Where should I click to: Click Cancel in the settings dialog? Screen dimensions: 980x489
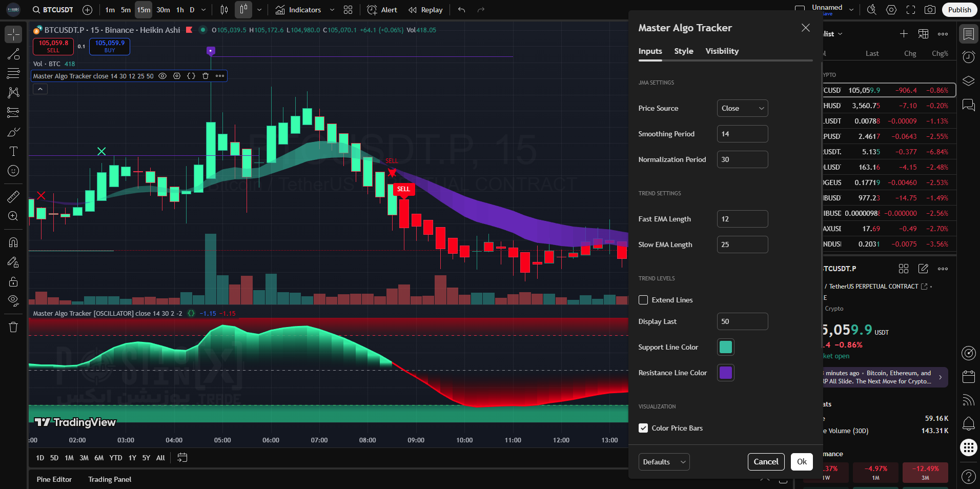click(x=766, y=462)
